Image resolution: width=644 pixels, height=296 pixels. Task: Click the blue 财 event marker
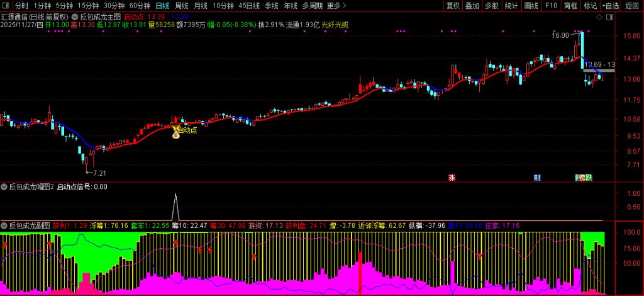pos(537,178)
